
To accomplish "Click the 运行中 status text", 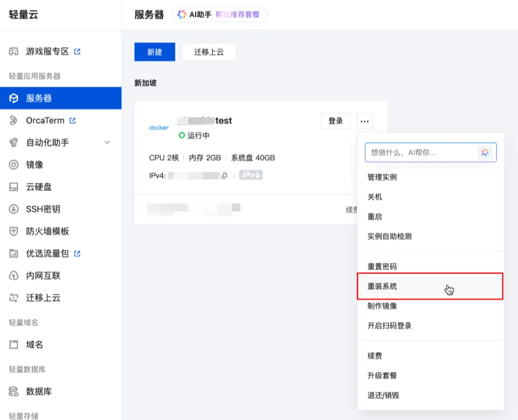I will [198, 136].
